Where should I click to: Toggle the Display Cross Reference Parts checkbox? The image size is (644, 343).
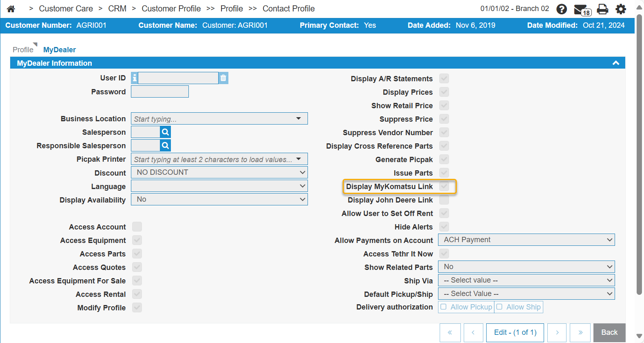pyautogui.click(x=444, y=146)
